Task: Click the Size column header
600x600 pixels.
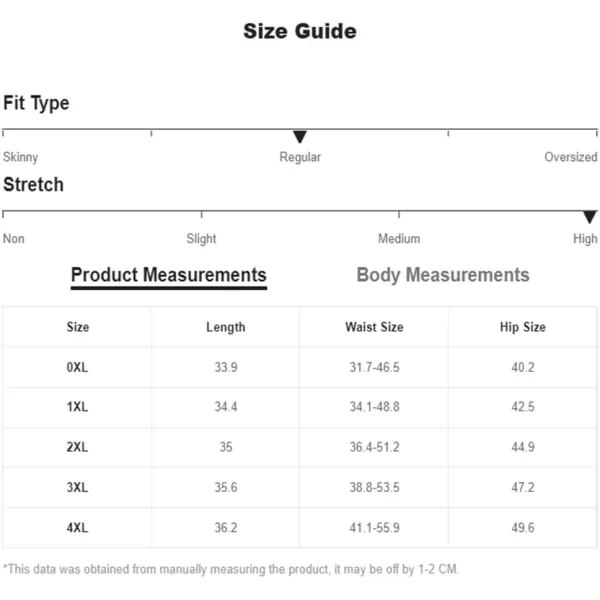Action: click(x=78, y=327)
